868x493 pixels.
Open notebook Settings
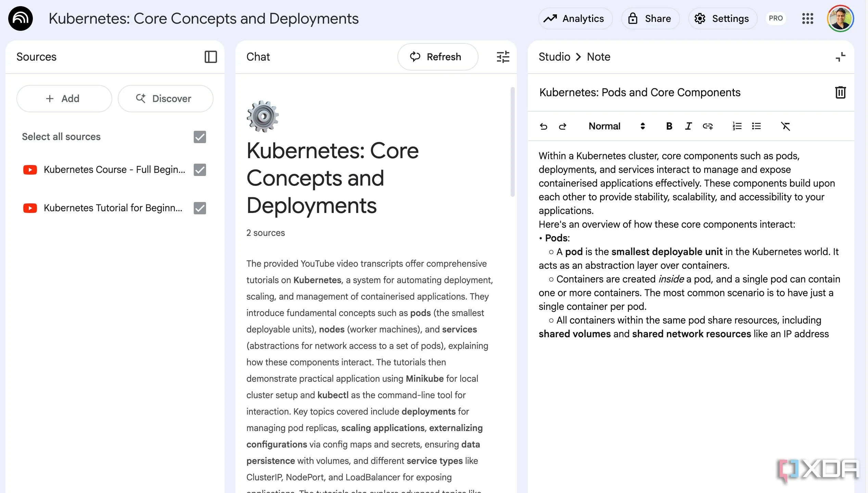click(723, 18)
